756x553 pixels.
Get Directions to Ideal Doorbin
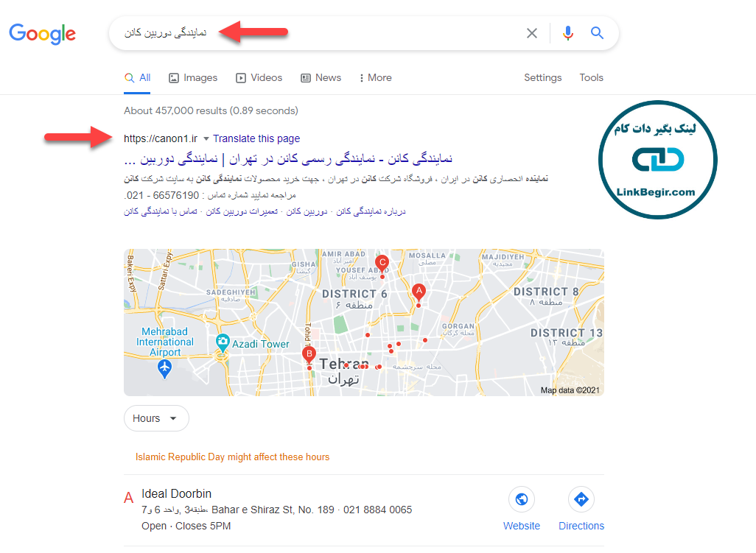(581, 499)
